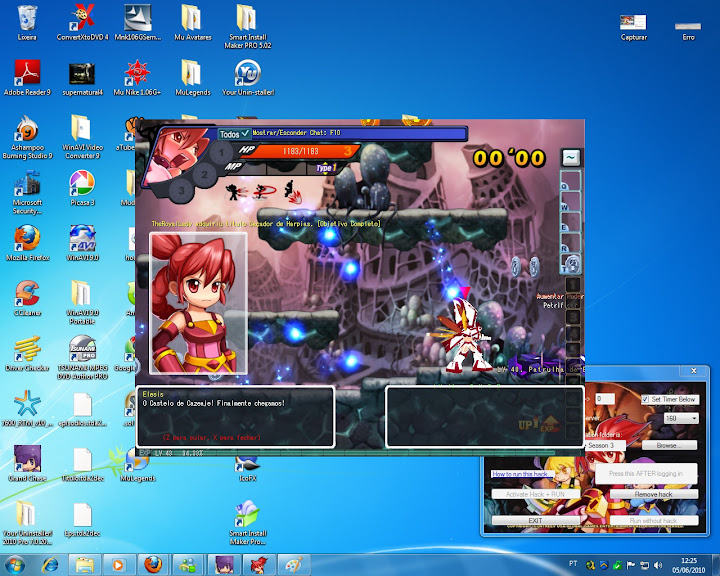Viewport: 720px width, 576px height.
Task: Click the Run without hack button
Action: (654, 520)
